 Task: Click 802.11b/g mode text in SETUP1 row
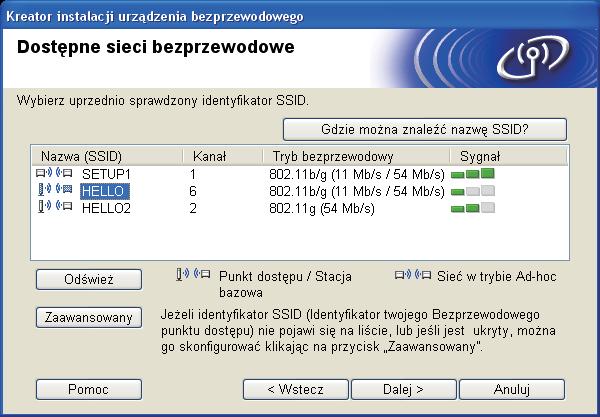click(357, 174)
